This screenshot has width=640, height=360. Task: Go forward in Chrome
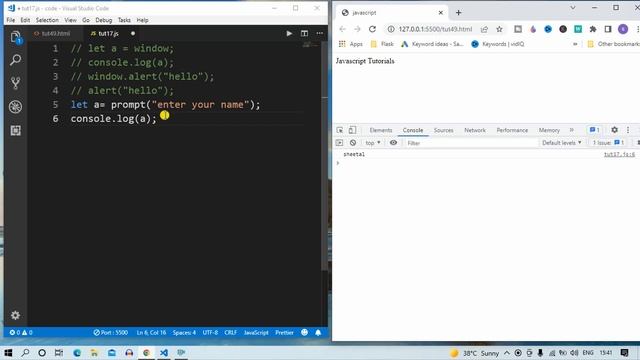(x=357, y=29)
